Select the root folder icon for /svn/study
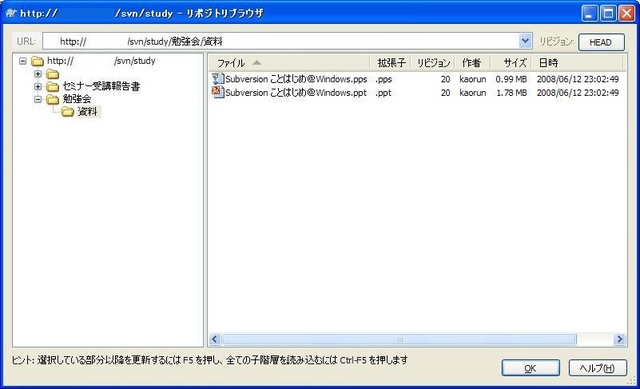Image resolution: width=640 pixels, height=389 pixels. tap(38, 62)
